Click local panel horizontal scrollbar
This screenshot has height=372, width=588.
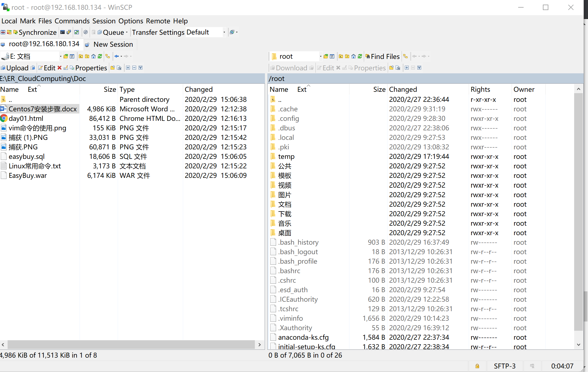pyautogui.click(x=131, y=344)
